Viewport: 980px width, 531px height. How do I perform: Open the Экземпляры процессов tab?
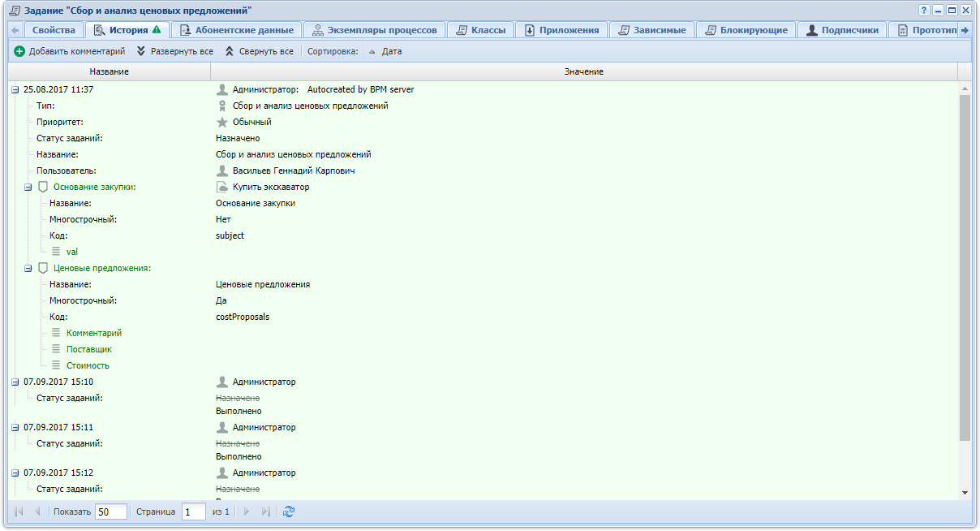376,30
